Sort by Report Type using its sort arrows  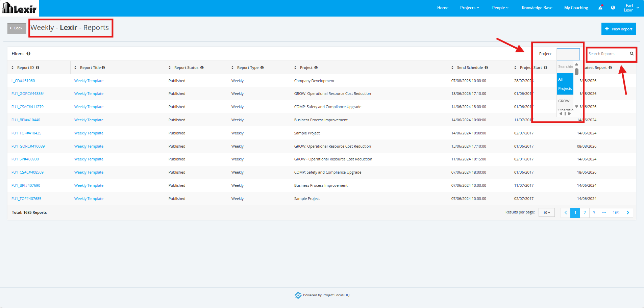pos(232,68)
